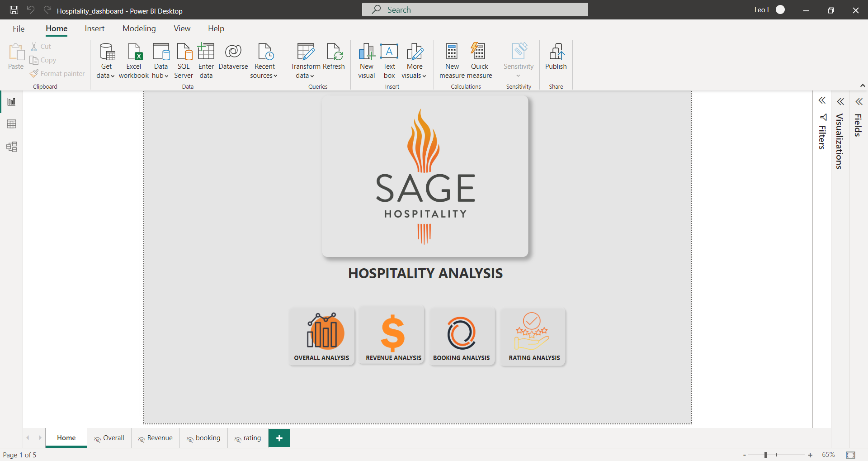The height and width of the screenshot is (461, 868).
Task: Collapse the ribbon with the chevron
Action: click(x=862, y=86)
